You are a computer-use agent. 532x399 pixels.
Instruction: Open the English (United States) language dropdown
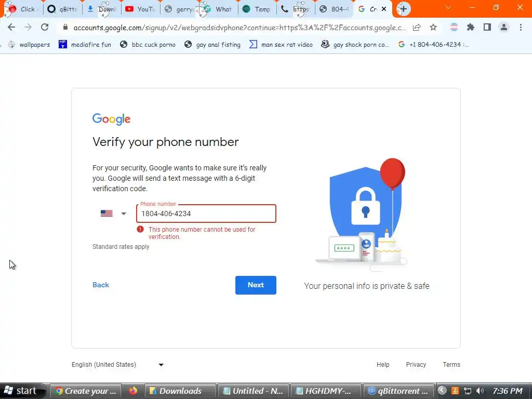click(x=117, y=365)
